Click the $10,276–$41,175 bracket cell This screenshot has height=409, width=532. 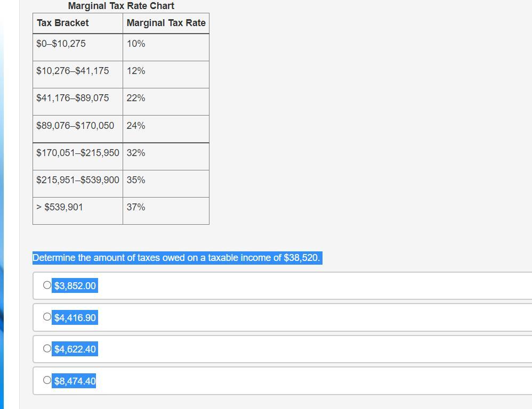point(72,71)
